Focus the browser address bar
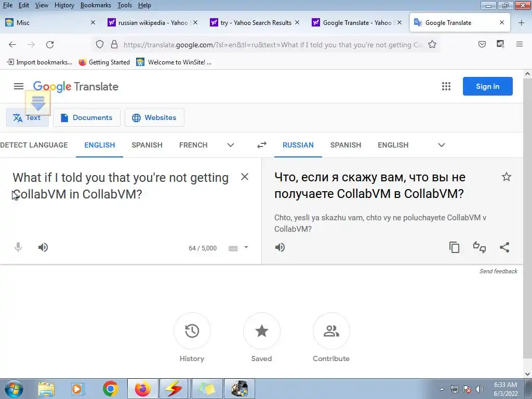 [x=273, y=45]
